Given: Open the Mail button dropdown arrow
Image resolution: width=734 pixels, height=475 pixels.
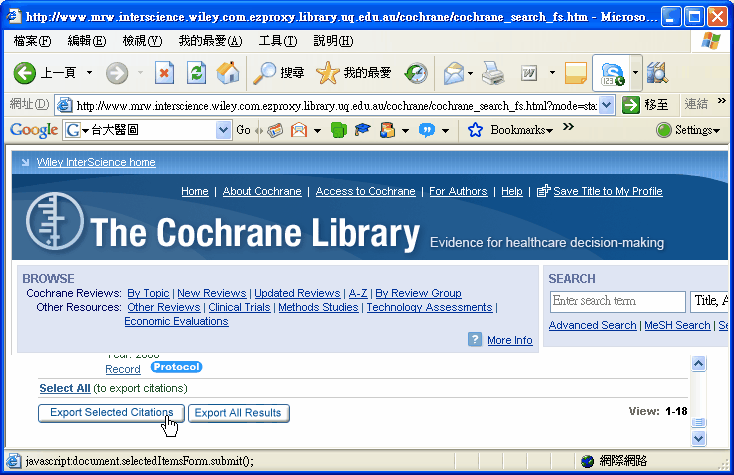Looking at the screenshot, I should tap(470, 73).
